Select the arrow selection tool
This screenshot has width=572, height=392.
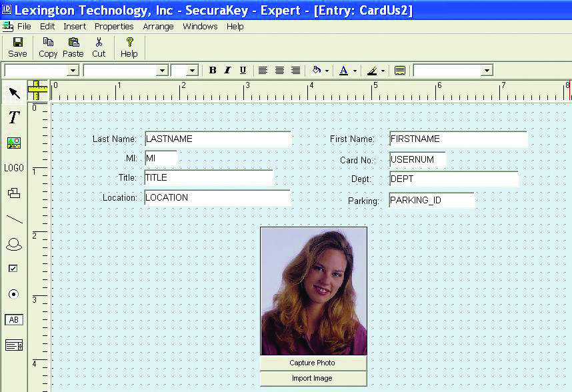[14, 93]
